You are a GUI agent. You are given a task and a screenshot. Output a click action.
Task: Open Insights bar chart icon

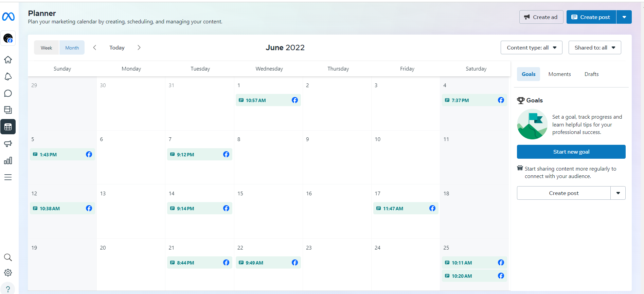click(8, 160)
